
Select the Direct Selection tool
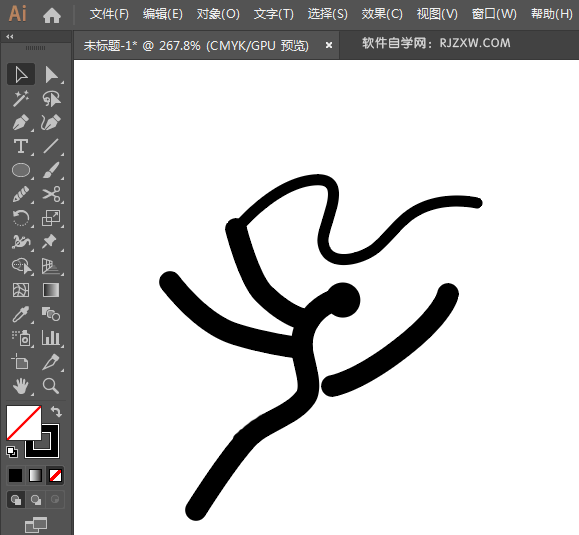(x=51, y=75)
